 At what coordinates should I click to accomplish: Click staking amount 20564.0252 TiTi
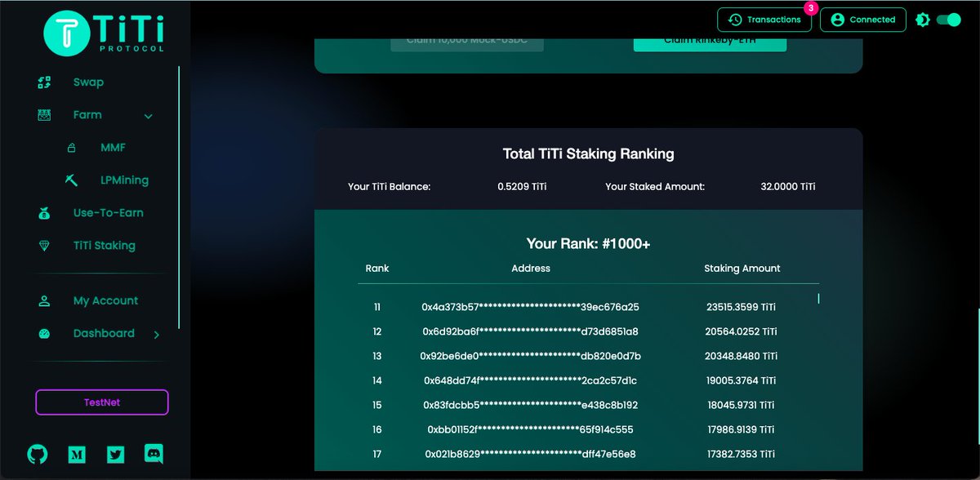[742, 331]
